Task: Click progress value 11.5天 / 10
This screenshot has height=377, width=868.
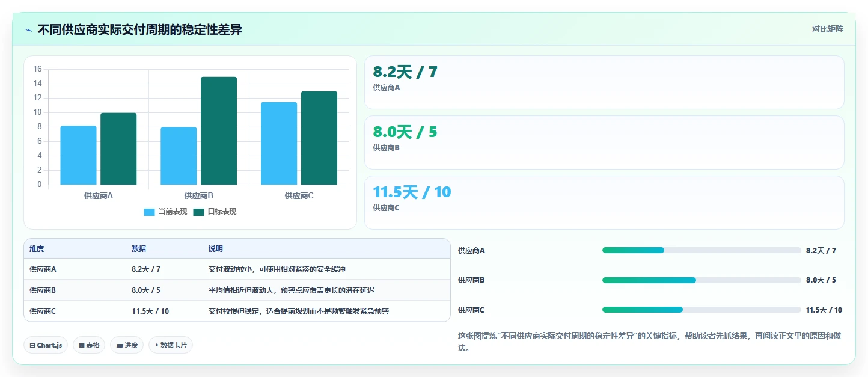Action: pos(824,310)
